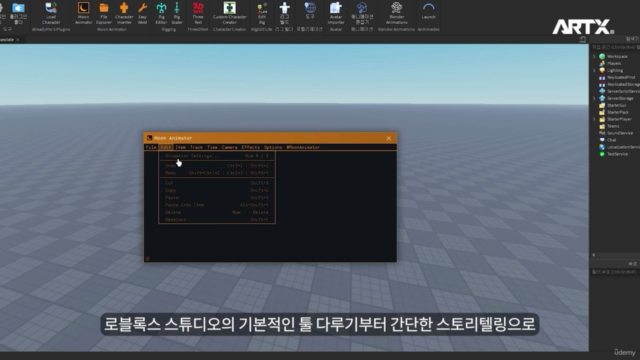Open the Load Character plugin

[x=51, y=13]
